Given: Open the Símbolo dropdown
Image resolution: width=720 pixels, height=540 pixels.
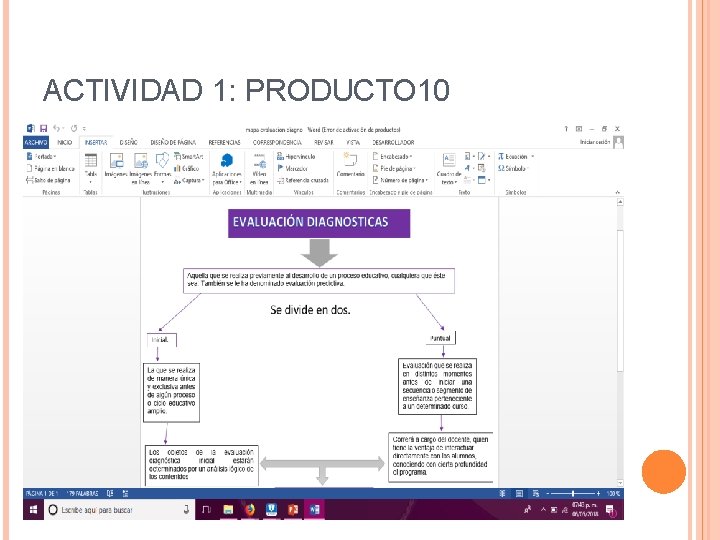Looking at the screenshot, I should (513, 169).
